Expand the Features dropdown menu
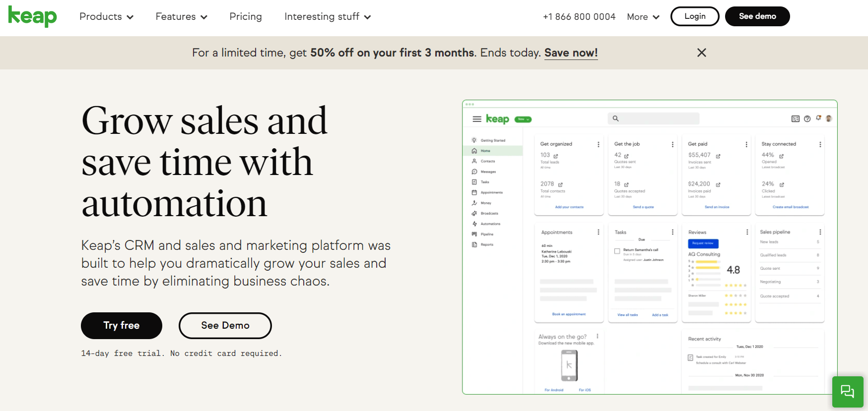The image size is (868, 411). click(181, 17)
